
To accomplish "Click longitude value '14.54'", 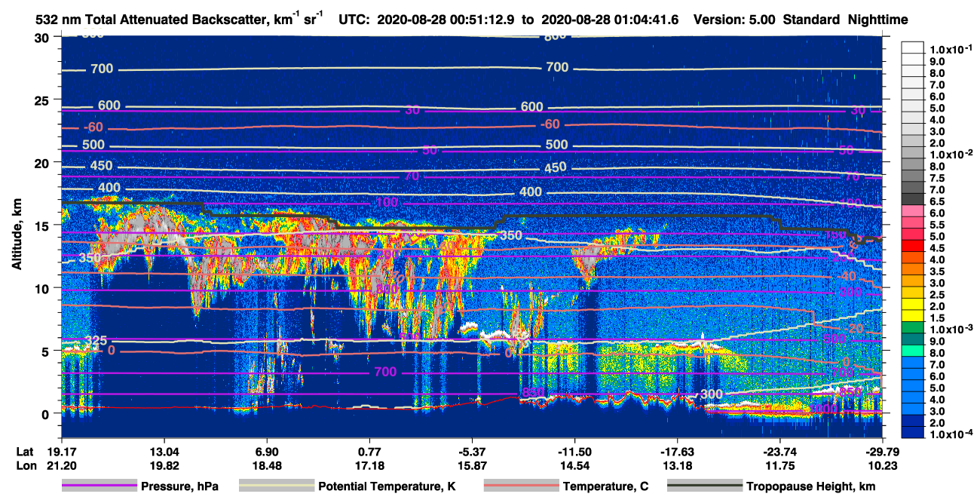I will coord(574,465).
